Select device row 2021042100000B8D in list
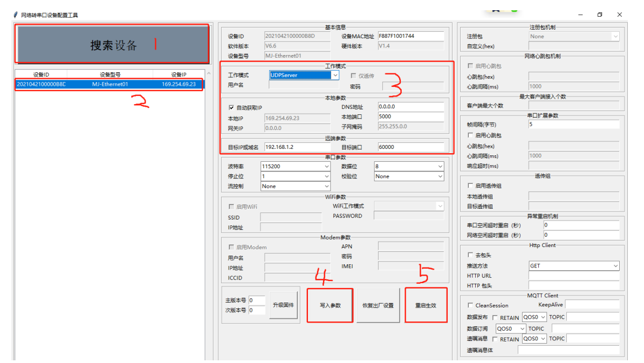The height and width of the screenshot is (363, 644). coord(109,84)
